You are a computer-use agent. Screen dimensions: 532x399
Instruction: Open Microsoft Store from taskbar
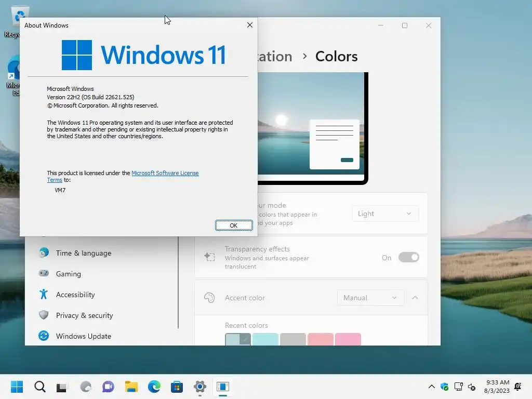[177, 387]
